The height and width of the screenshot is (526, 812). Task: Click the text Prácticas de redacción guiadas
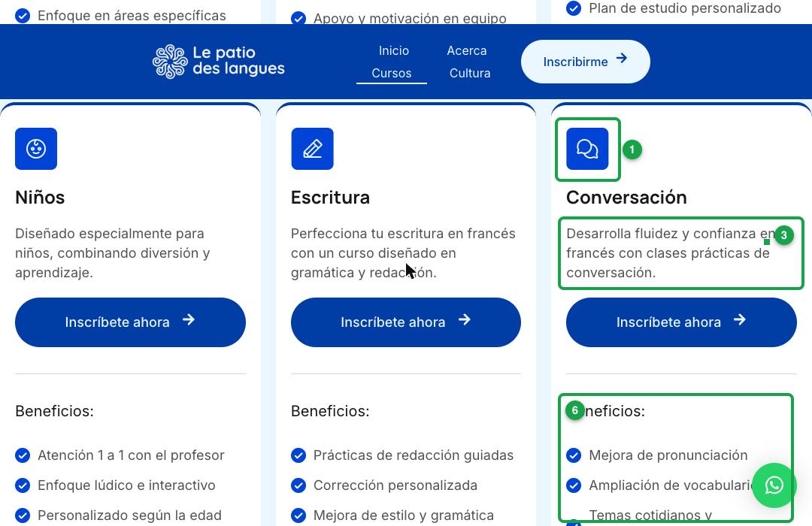click(414, 455)
